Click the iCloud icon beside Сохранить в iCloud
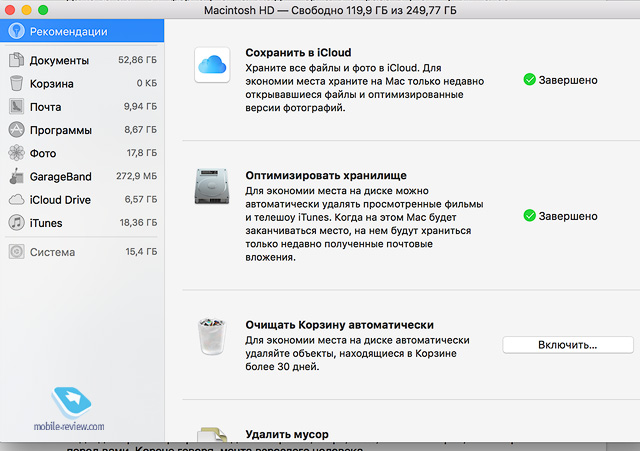This screenshot has width=640, height=451. click(x=212, y=64)
